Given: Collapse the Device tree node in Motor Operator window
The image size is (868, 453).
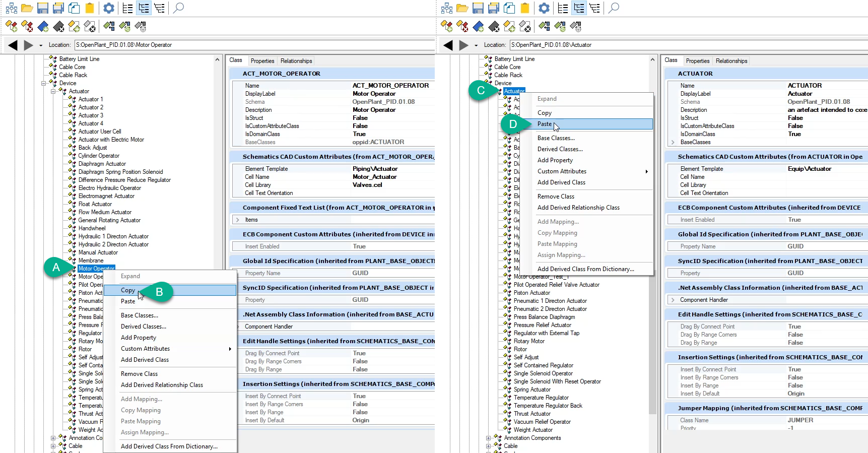Looking at the screenshot, I should pyautogui.click(x=44, y=83).
